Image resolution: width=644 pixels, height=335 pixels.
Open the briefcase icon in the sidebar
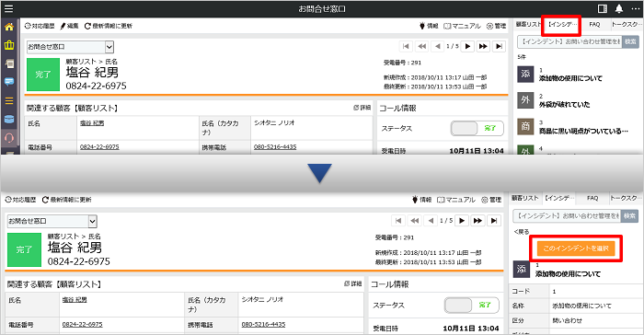[9, 45]
